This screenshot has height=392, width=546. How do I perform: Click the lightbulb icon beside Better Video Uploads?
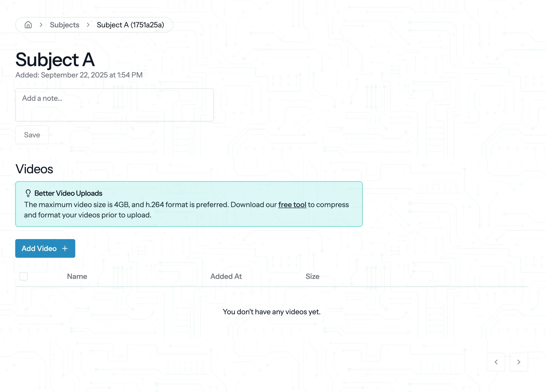pos(28,193)
